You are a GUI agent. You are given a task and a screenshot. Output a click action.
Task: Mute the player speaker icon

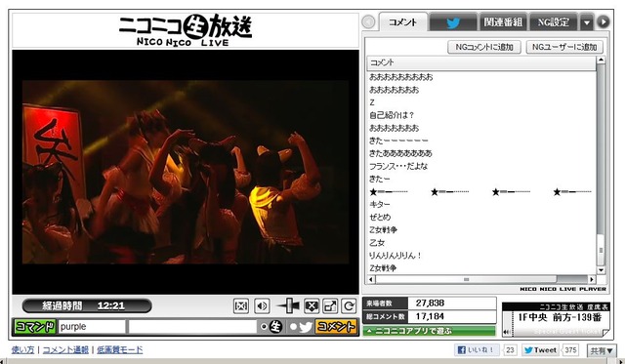[262, 305]
